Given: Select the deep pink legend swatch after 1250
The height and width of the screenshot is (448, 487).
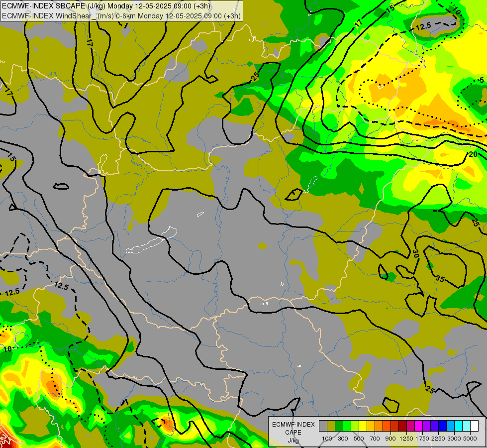Looking at the screenshot, I should coord(410,426).
